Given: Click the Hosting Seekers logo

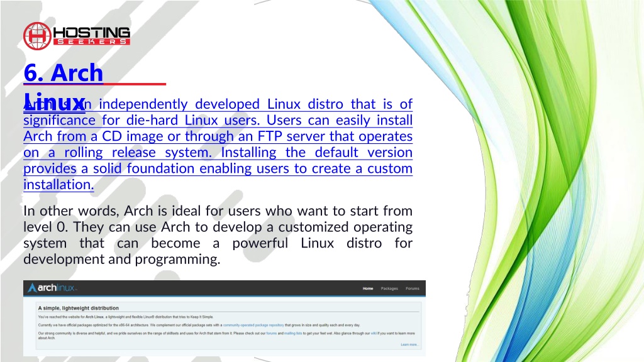Looking at the screenshot, I should click(77, 36).
